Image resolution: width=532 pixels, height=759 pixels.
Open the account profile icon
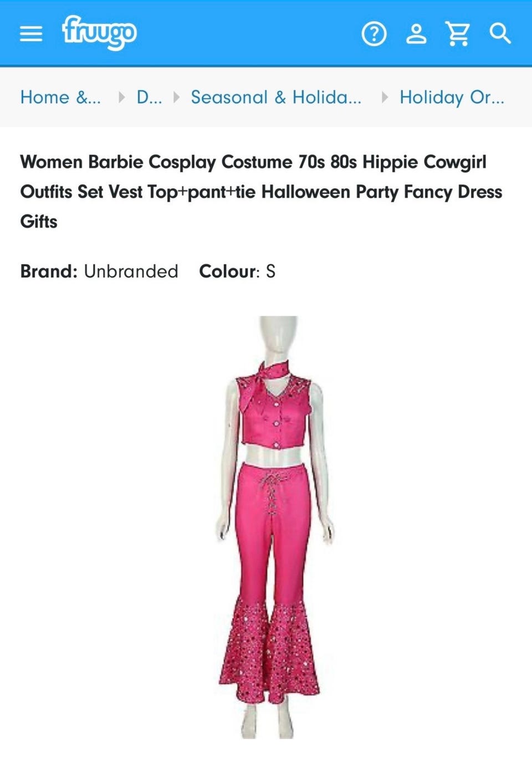click(x=416, y=34)
